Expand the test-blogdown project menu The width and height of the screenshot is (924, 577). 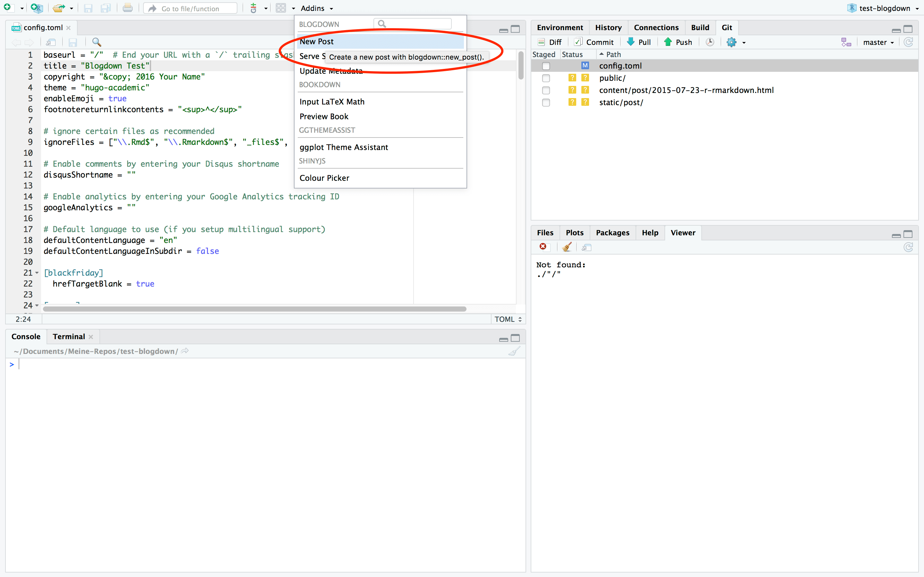coord(884,8)
